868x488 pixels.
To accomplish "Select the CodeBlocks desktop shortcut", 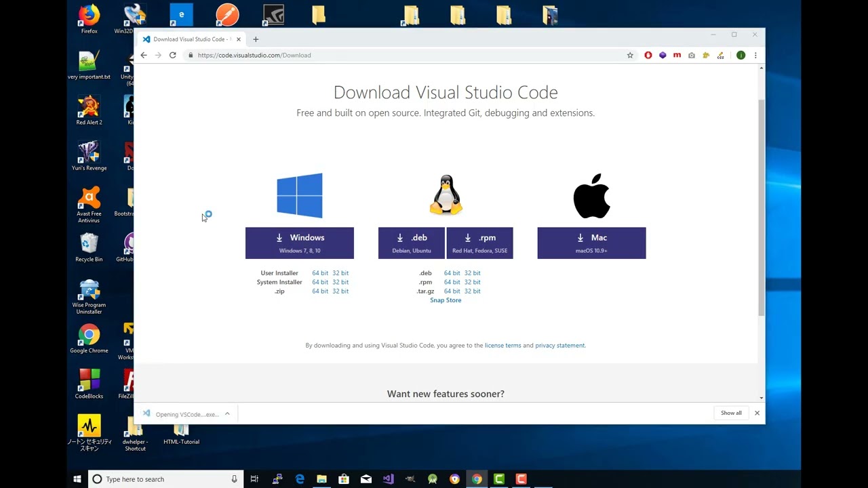I will pyautogui.click(x=89, y=384).
